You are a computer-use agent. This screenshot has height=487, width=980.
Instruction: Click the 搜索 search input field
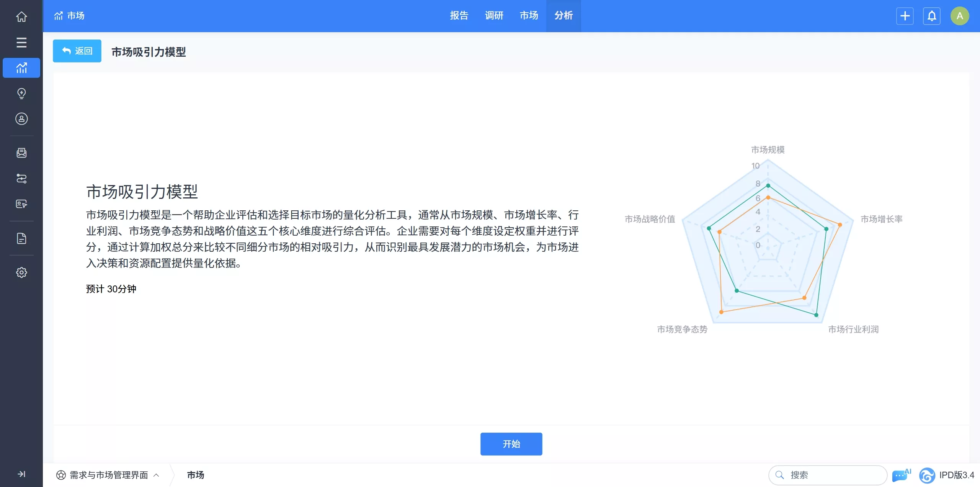point(828,475)
